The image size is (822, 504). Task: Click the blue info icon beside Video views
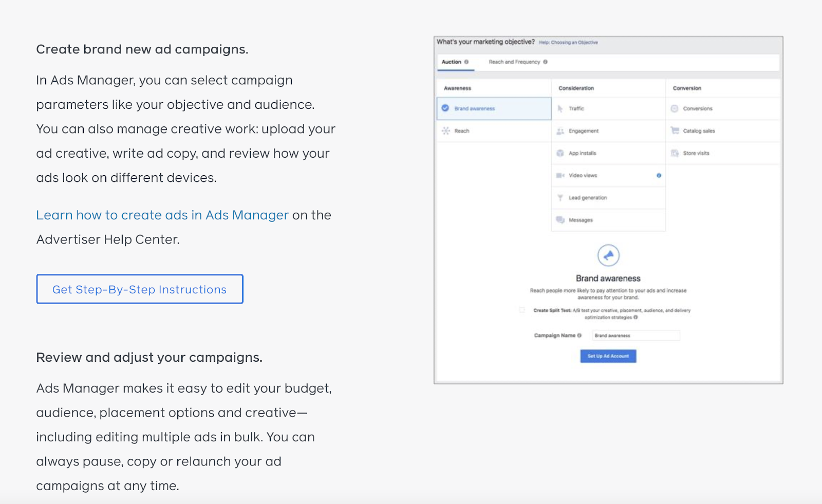tap(659, 176)
